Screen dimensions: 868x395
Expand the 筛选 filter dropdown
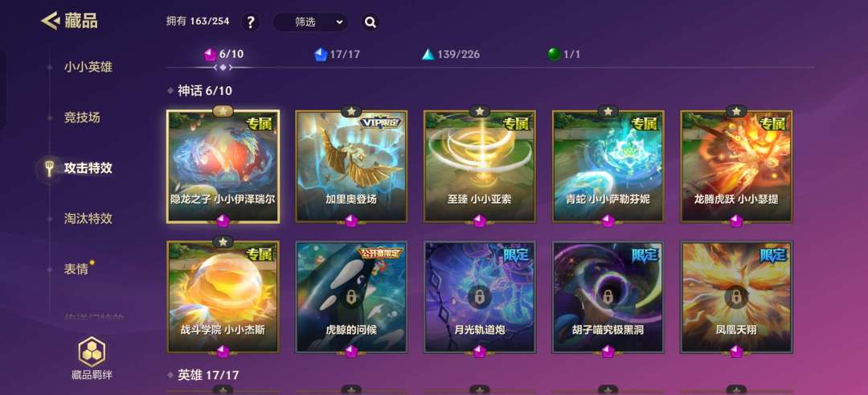coord(310,23)
